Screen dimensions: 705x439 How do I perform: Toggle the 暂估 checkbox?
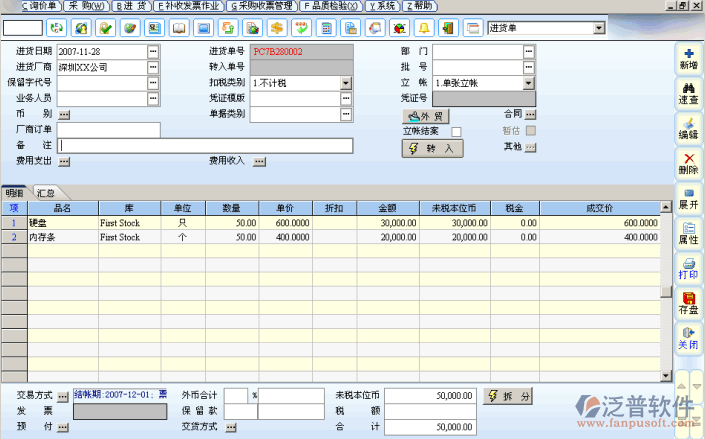click(531, 131)
